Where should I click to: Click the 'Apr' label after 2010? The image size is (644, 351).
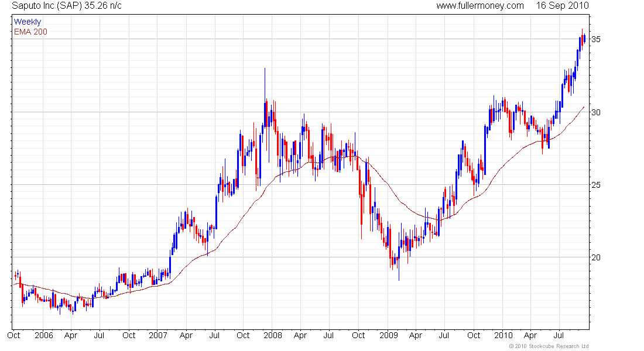pyautogui.click(x=530, y=336)
